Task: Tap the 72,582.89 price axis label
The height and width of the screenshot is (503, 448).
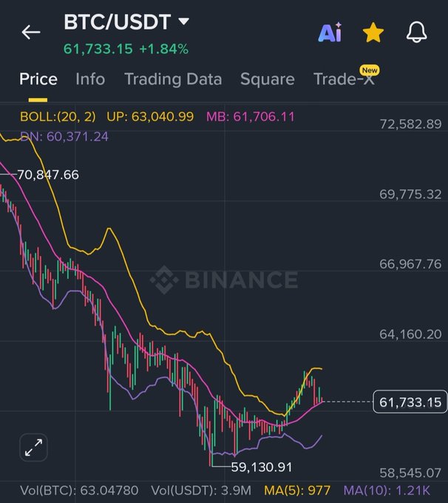Action: 410,124
